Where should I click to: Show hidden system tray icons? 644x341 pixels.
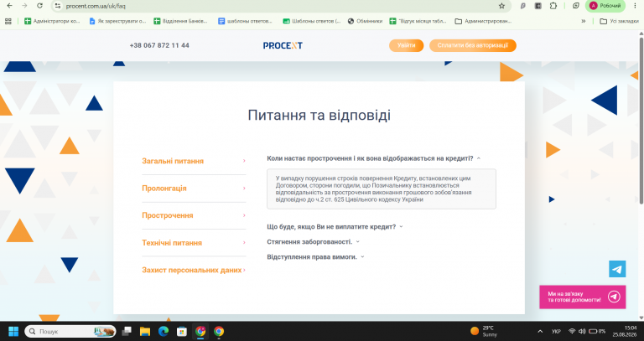(x=540, y=331)
